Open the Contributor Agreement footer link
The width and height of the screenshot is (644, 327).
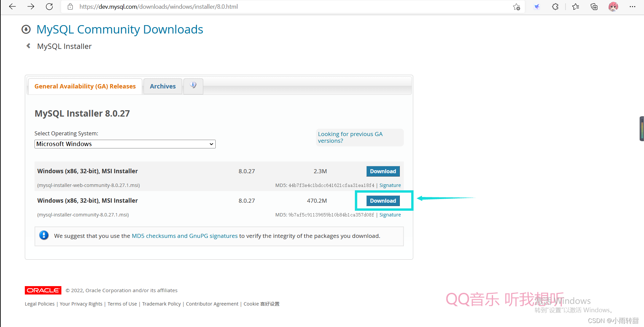pos(212,304)
